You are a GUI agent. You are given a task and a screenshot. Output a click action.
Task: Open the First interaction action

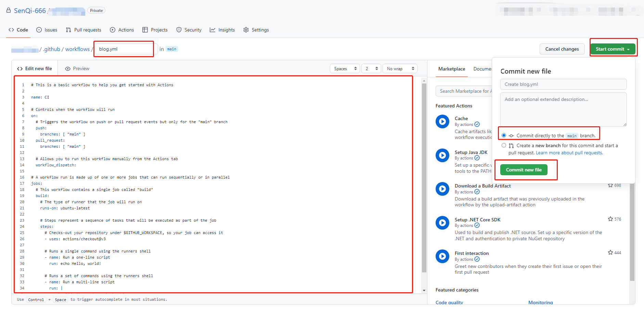pyautogui.click(x=472, y=253)
